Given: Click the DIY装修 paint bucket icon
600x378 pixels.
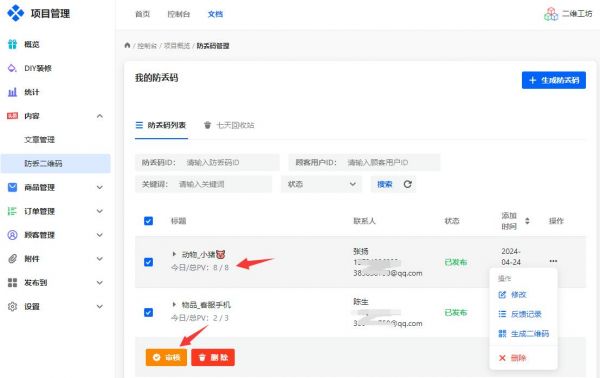Looking at the screenshot, I should click(12, 68).
